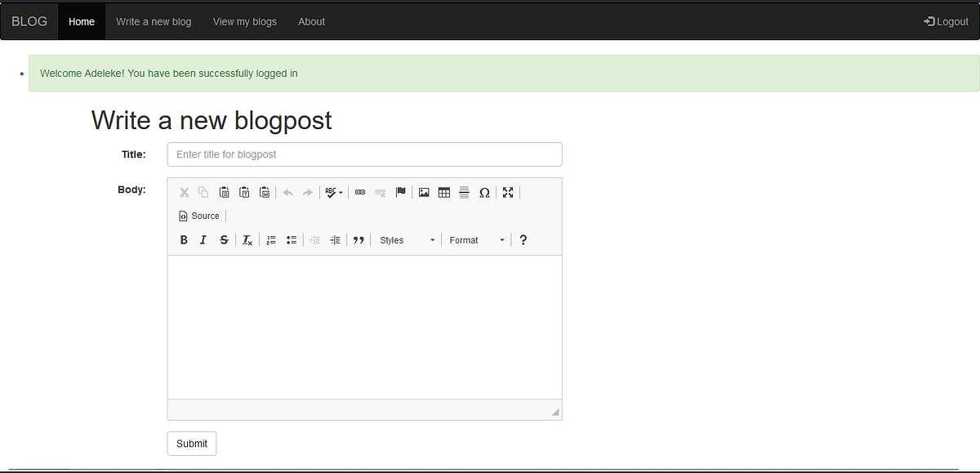Viewport: 980px width, 473px height.
Task: Go to the Write a new blog tab
Action: [154, 21]
